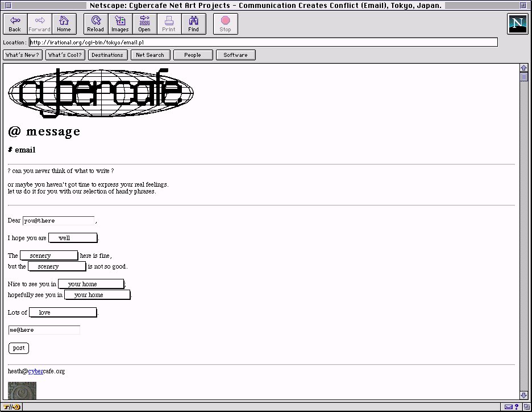Click the window resize corner icon
The image size is (532, 412).
526,407
